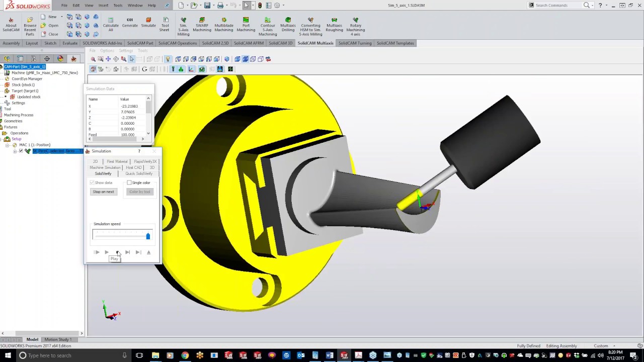Click the Generate G-code icon
The height and width of the screenshot is (362, 644).
(130, 20)
